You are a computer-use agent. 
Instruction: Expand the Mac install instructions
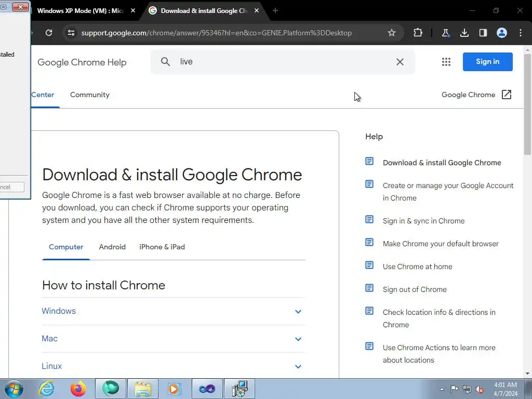173,339
